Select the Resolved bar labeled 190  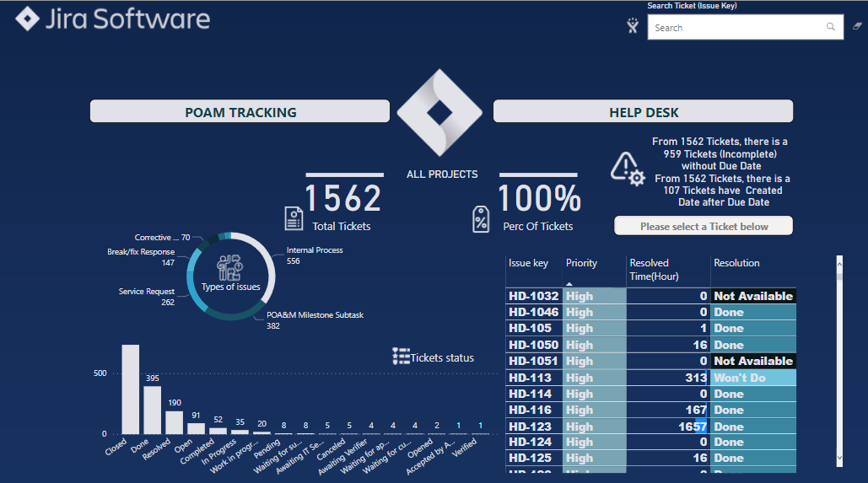pyautogui.click(x=175, y=422)
